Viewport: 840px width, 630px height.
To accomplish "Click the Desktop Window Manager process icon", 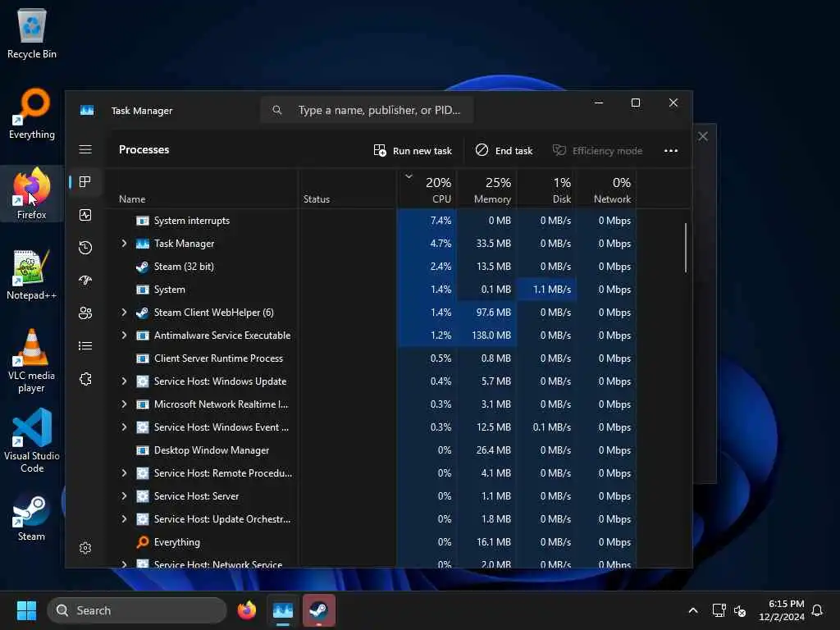I will 143,450.
